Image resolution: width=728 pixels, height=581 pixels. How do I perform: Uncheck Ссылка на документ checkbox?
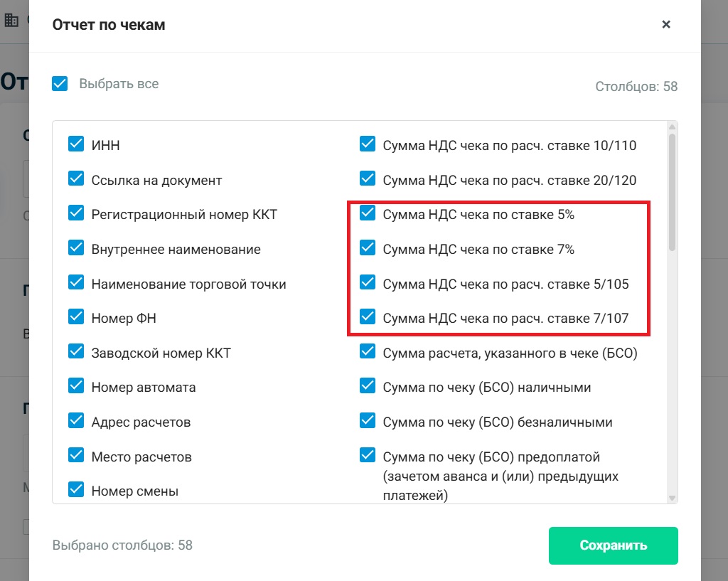[x=76, y=178]
